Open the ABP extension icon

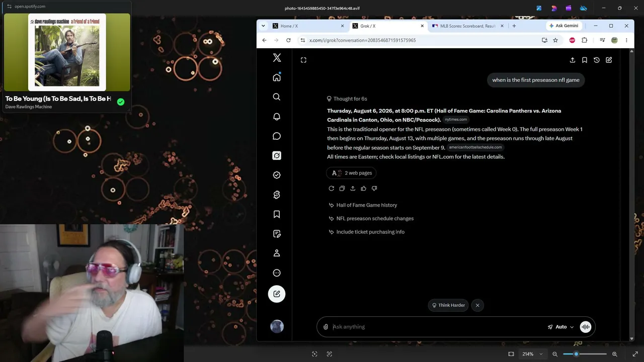(x=572, y=40)
